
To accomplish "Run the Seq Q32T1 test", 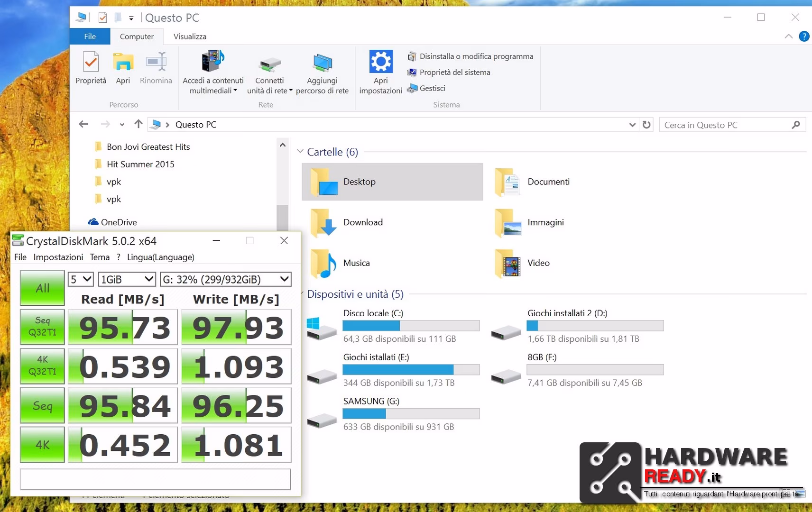I will (42, 327).
